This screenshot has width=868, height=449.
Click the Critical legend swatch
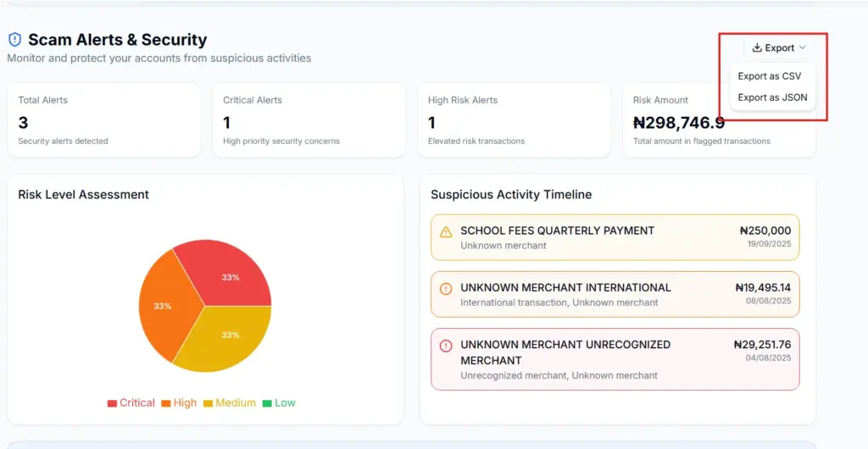point(113,403)
